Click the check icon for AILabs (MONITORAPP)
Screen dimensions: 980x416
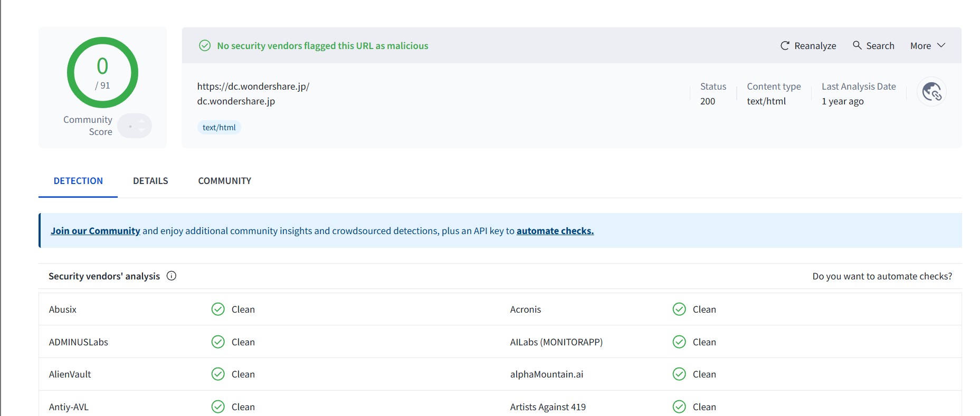pos(679,342)
